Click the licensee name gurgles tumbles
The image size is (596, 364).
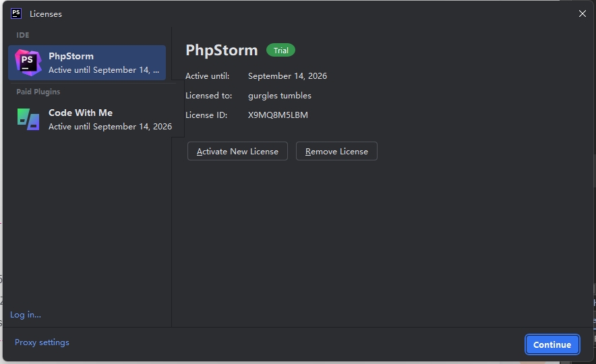coord(279,95)
